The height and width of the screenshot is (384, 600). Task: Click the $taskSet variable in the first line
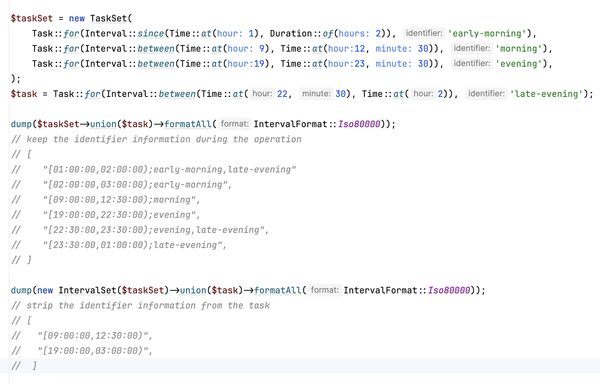[x=32, y=18]
